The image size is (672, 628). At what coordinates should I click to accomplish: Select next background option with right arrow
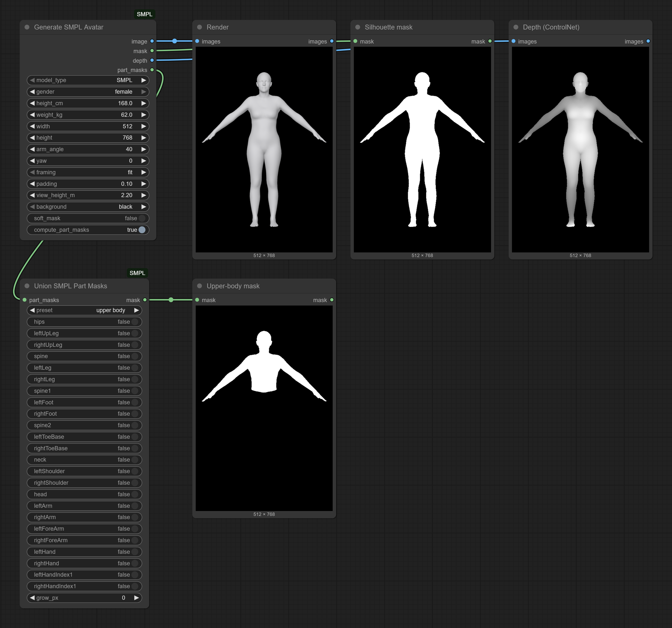click(x=144, y=207)
